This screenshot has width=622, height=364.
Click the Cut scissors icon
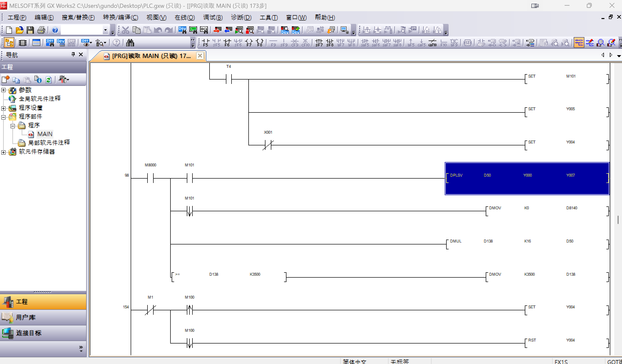pos(125,30)
